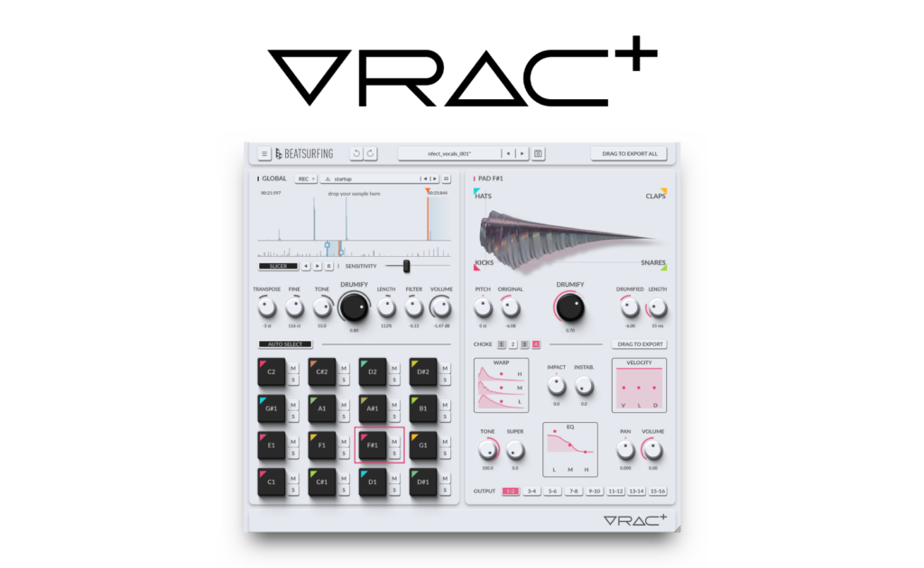The image size is (924, 568).
Task: Select the G1 drum pad
Action: (x=423, y=445)
